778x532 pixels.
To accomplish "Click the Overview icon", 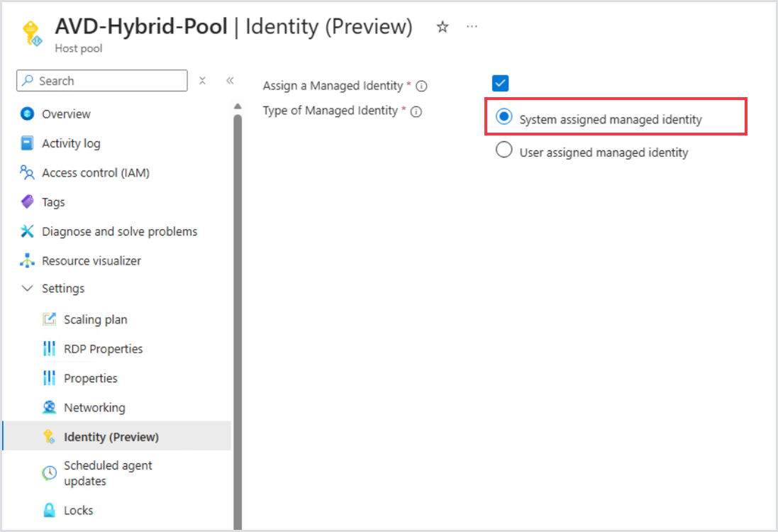I will coord(27,113).
